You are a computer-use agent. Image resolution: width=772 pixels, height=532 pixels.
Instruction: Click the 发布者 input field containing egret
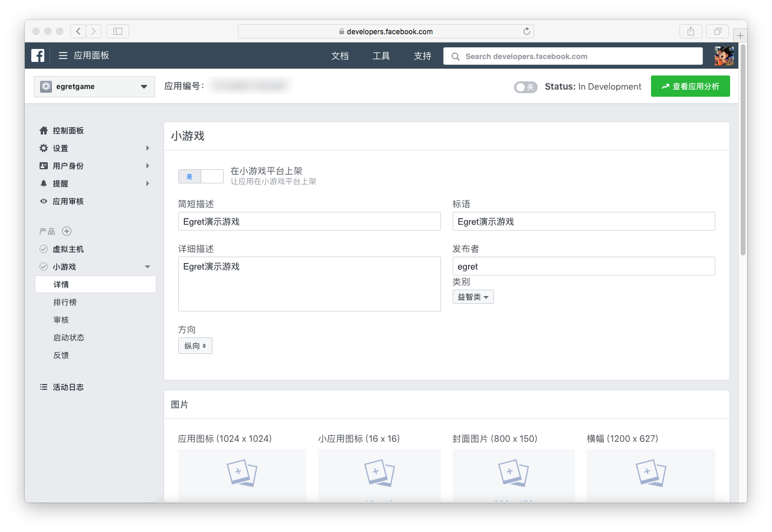click(583, 266)
